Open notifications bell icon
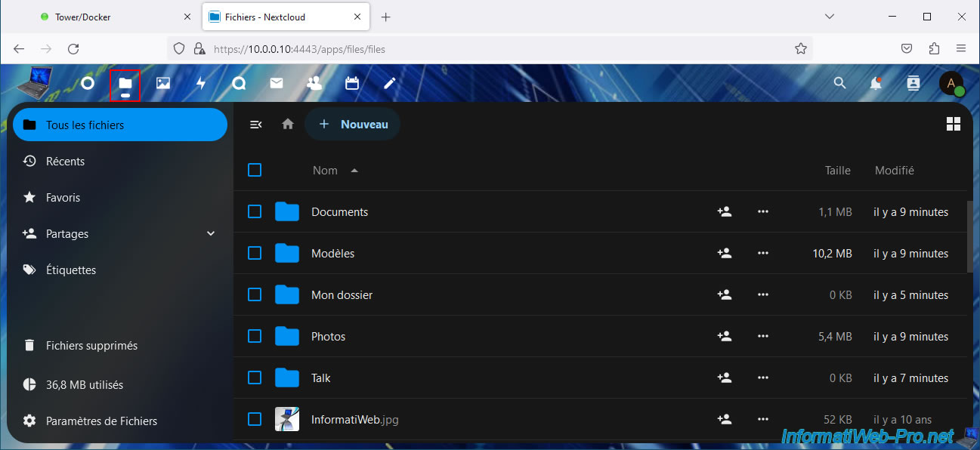 coord(876,83)
